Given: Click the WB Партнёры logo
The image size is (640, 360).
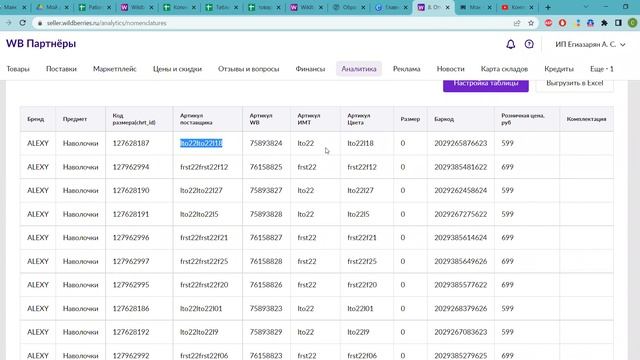Looking at the screenshot, I should pos(41,43).
